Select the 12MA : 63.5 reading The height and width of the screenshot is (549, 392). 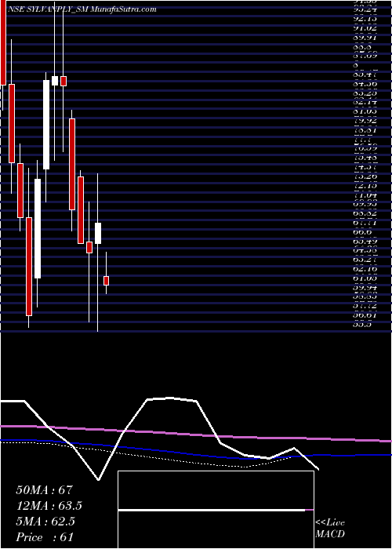(49, 506)
